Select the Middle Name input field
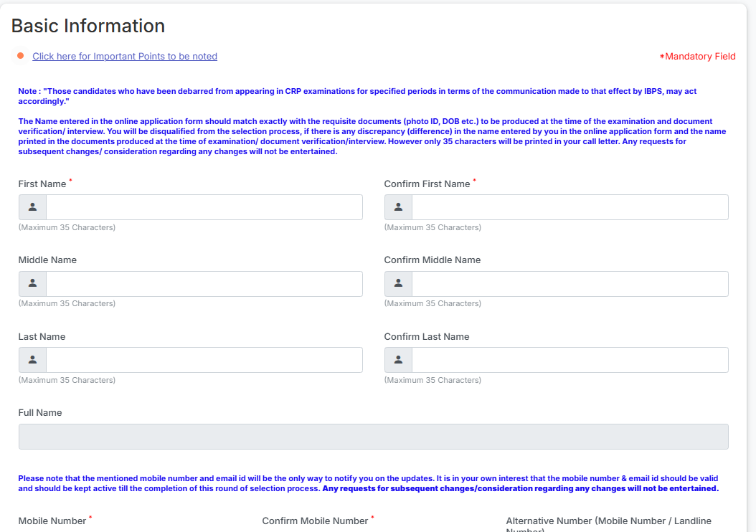 pyautogui.click(x=204, y=284)
